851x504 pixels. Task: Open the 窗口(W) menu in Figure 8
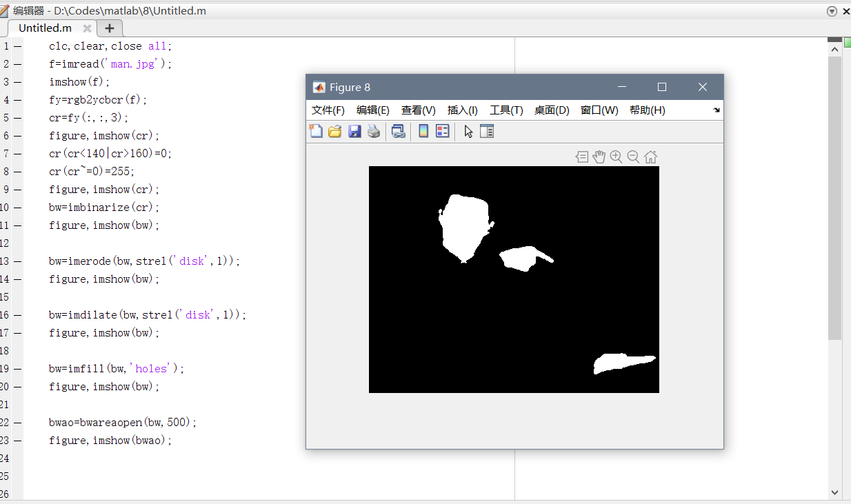point(599,110)
